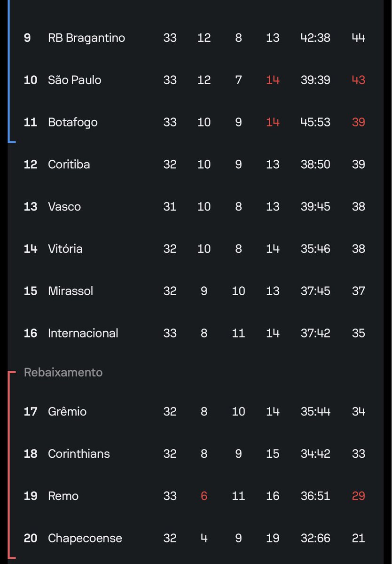Click São Paulo's red 43 points
This screenshot has width=392, height=564.
pos(359,80)
